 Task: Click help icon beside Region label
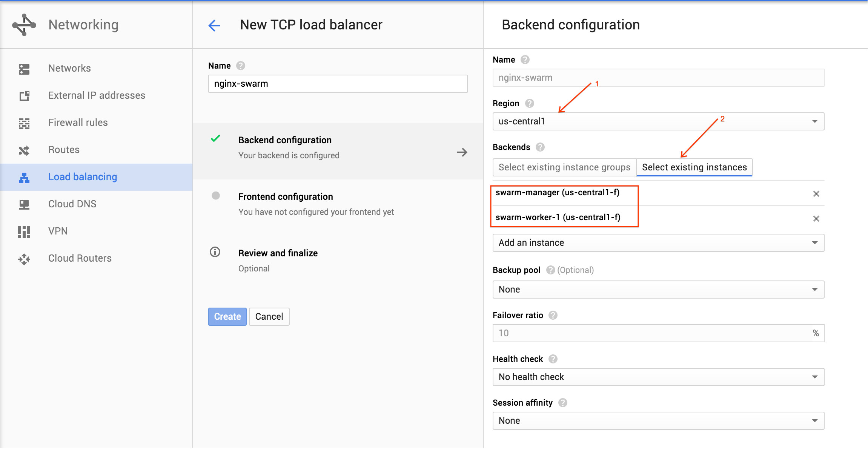click(x=530, y=103)
